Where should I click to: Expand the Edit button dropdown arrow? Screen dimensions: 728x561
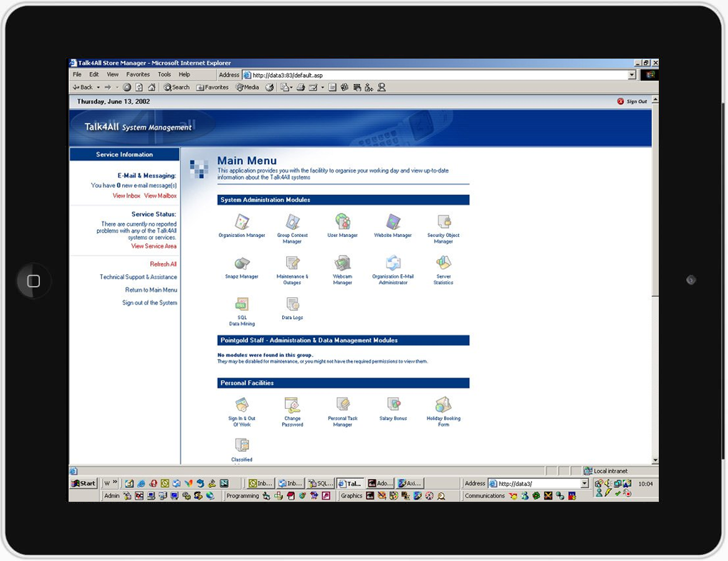[322, 87]
